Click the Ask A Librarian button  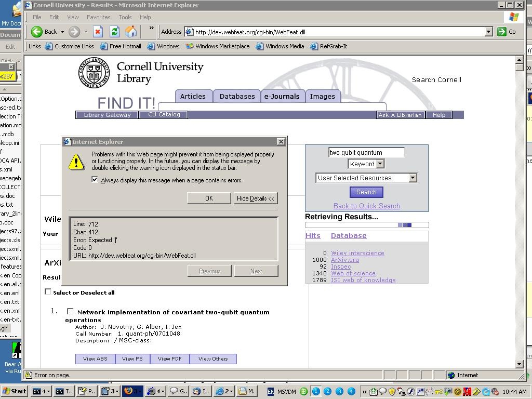coord(401,115)
